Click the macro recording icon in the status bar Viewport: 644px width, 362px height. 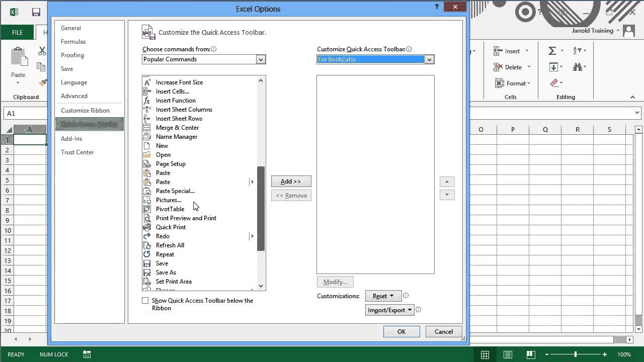87,354
